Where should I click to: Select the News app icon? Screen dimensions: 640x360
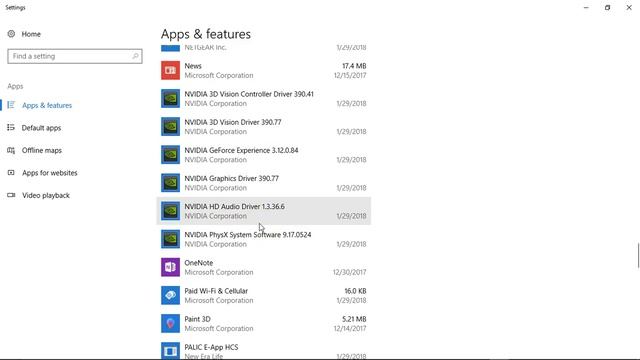point(170,70)
